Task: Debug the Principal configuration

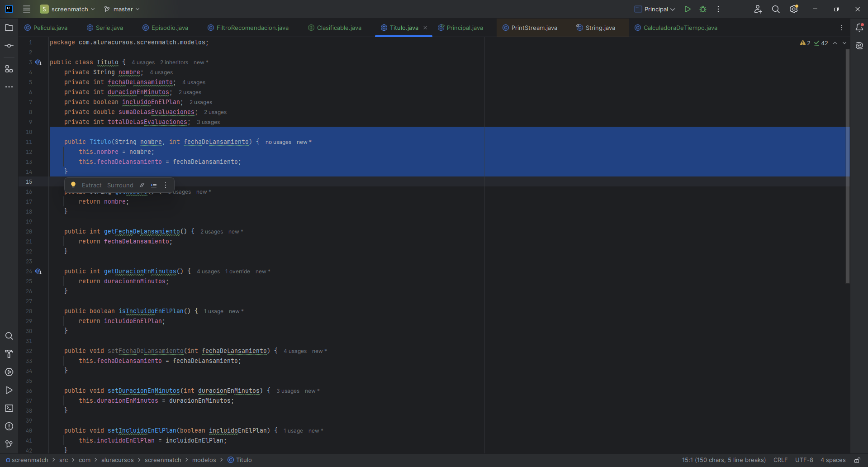Action: (x=703, y=9)
